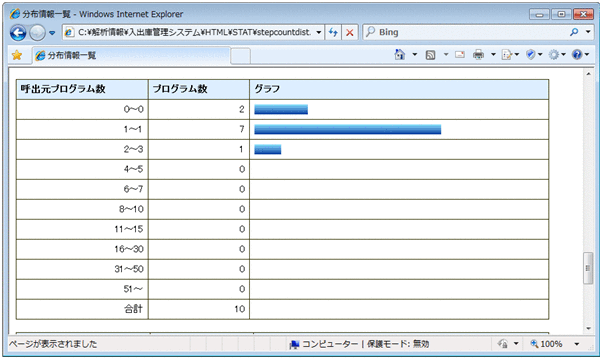Click the Favorites star icon
This screenshot has height=360, width=603.
pos(17,55)
